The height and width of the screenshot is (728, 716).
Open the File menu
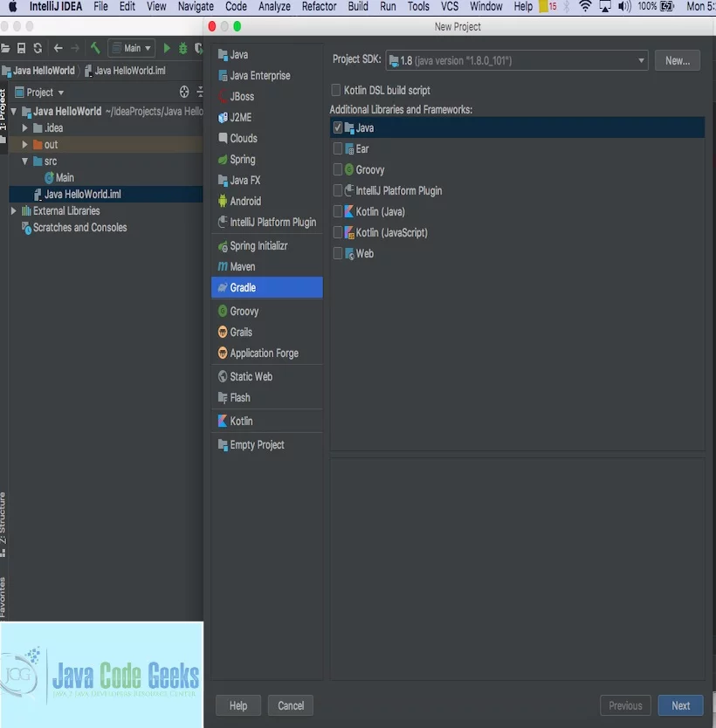point(100,6)
